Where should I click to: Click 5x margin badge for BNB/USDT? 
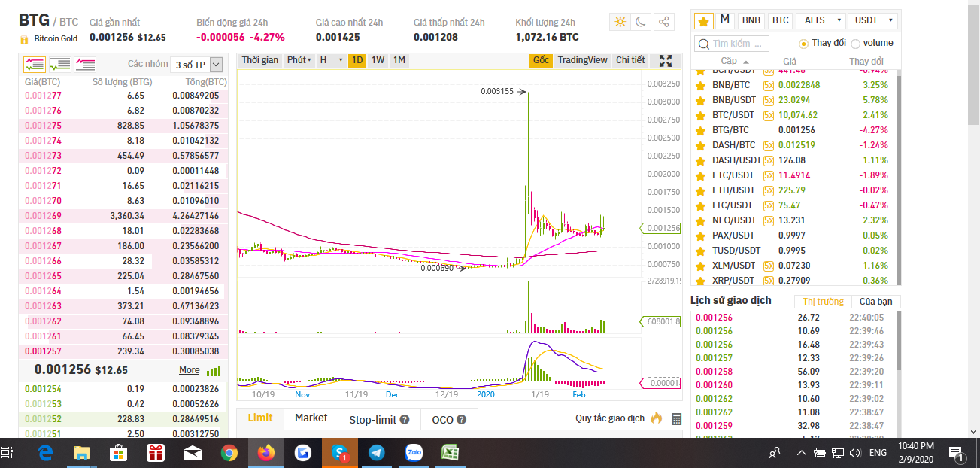(769, 100)
